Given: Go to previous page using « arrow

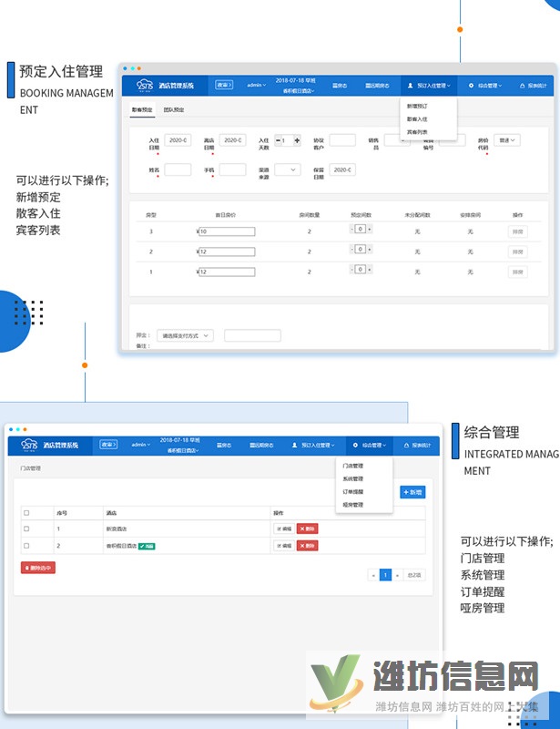Looking at the screenshot, I should click(x=373, y=575).
